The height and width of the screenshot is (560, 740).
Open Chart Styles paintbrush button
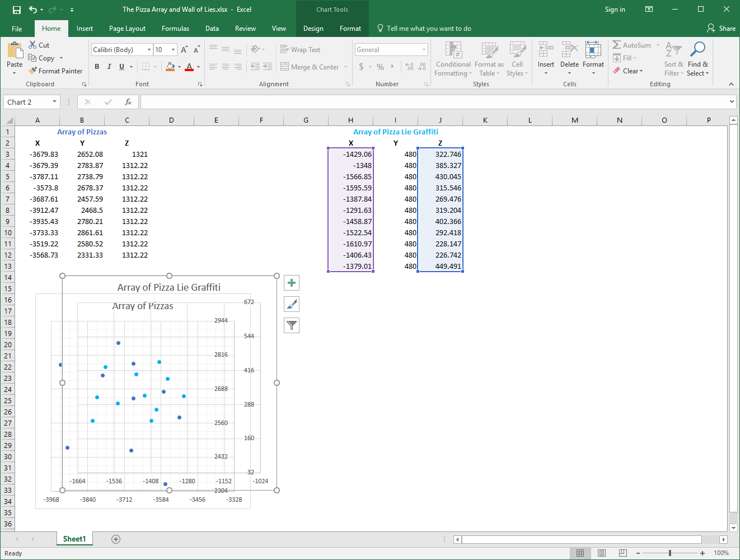(292, 304)
